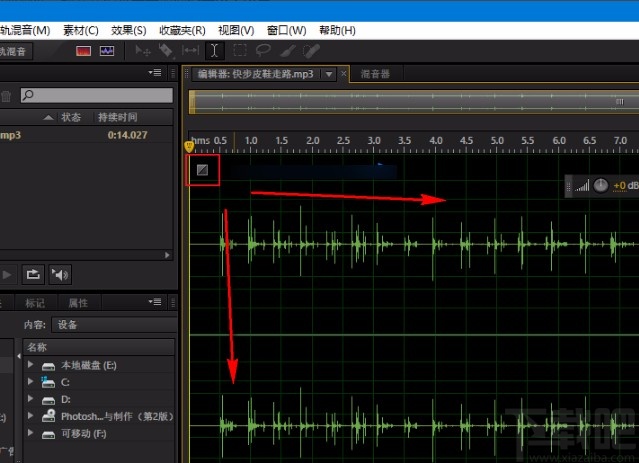The image size is (639, 463).
Task: Select the Razor cut tool
Action: (165, 51)
